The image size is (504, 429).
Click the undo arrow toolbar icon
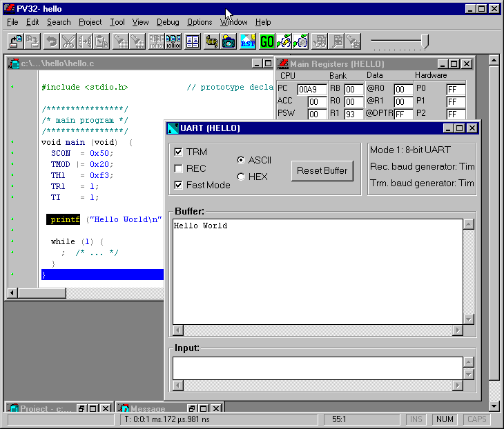tap(51, 41)
